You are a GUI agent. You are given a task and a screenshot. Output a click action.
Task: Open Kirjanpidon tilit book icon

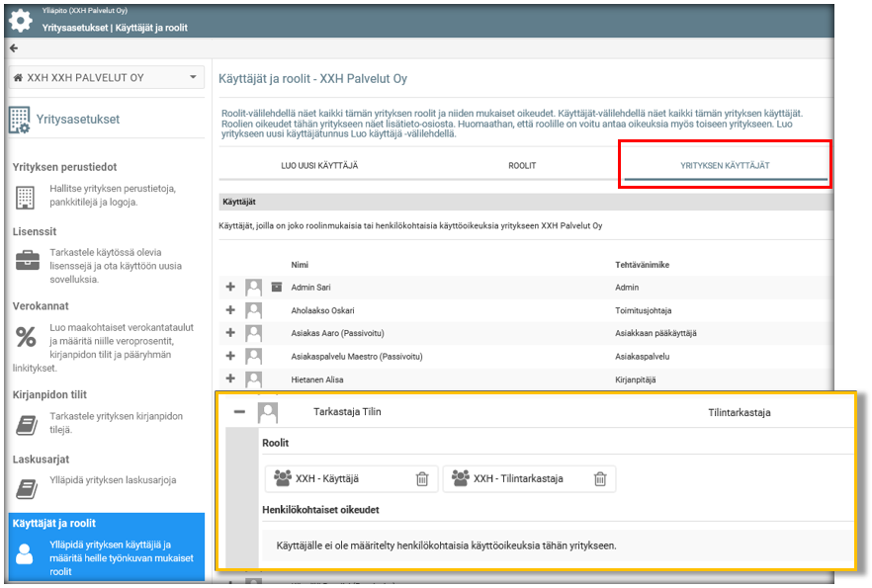pos(27,423)
